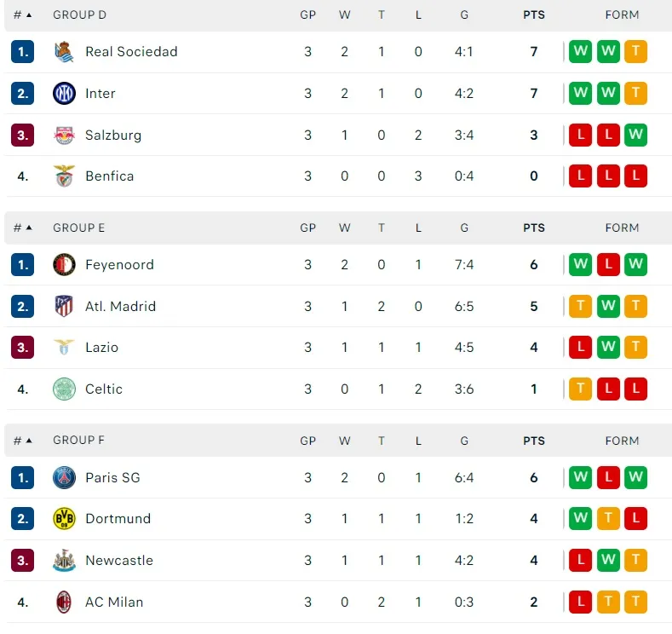Click the Benfica club crest
Viewport: 672px width, 634px height.
(64, 176)
